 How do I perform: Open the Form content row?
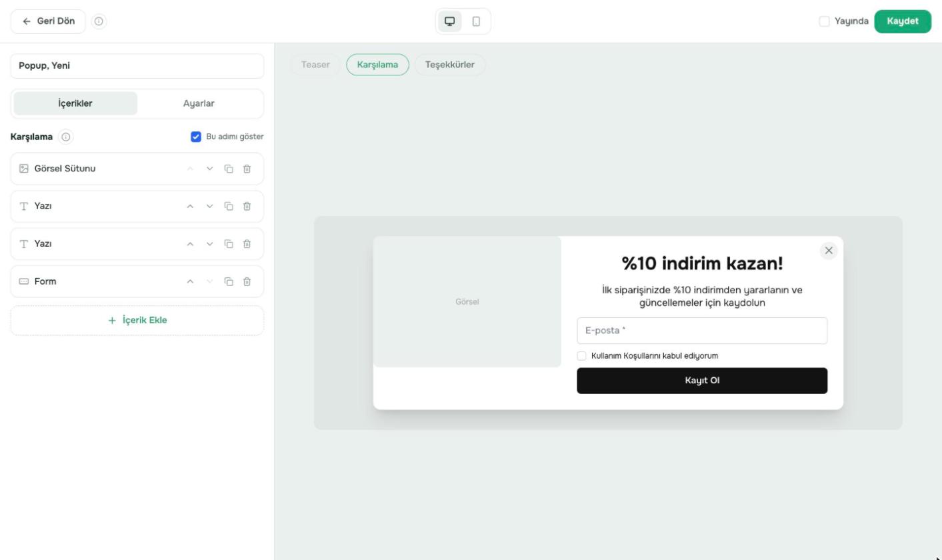pyautogui.click(x=137, y=281)
